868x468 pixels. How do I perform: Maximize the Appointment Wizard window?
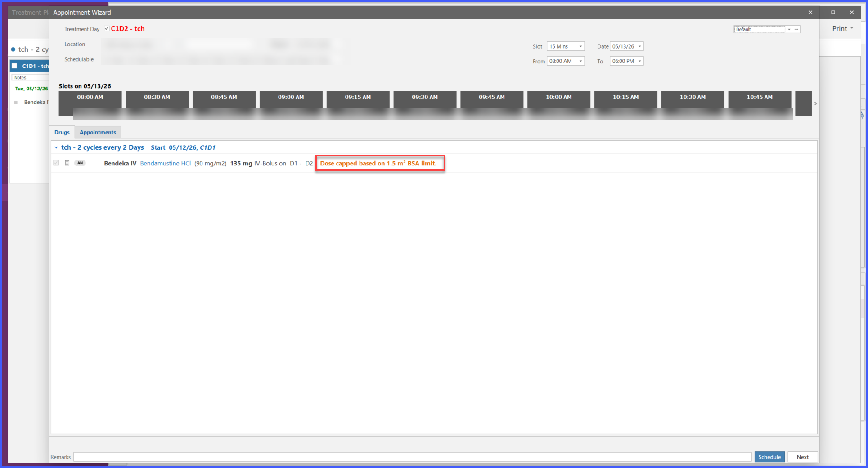[833, 13]
